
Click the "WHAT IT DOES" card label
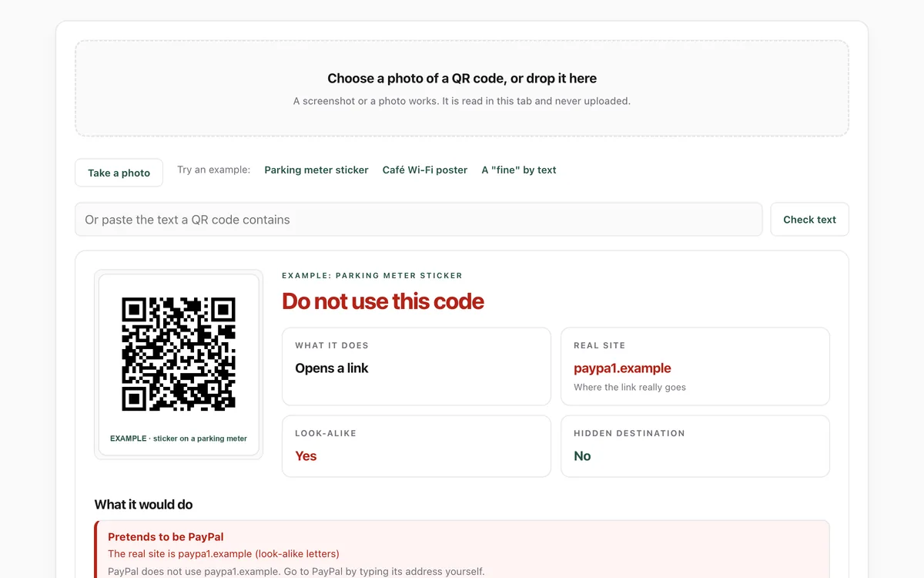coord(332,345)
